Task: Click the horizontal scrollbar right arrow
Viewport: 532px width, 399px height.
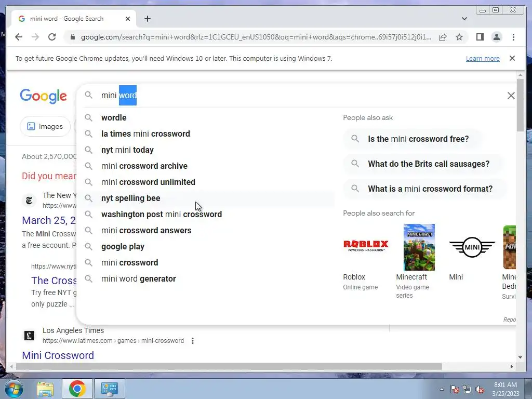Action: point(512,366)
